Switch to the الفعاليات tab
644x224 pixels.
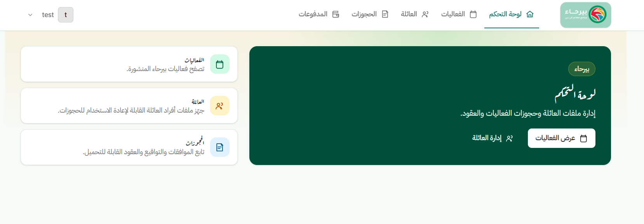click(x=459, y=14)
